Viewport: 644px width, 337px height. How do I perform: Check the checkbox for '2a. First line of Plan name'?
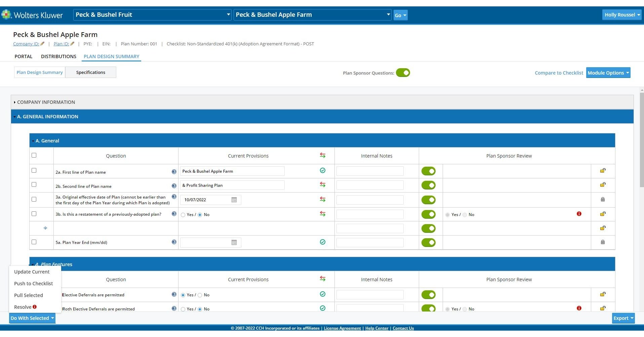[x=34, y=170]
